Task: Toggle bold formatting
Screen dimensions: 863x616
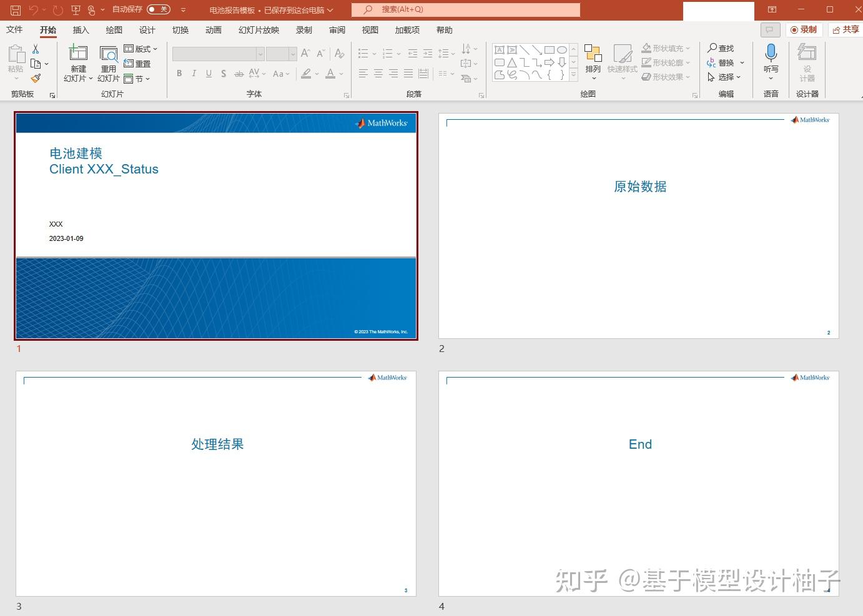Action: coord(179,73)
